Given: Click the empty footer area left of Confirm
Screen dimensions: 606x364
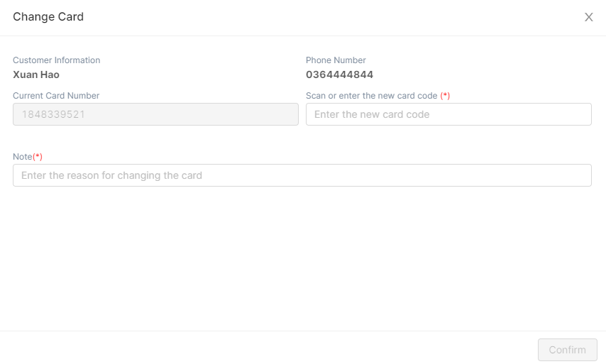Looking at the screenshot, I should click(270, 348).
